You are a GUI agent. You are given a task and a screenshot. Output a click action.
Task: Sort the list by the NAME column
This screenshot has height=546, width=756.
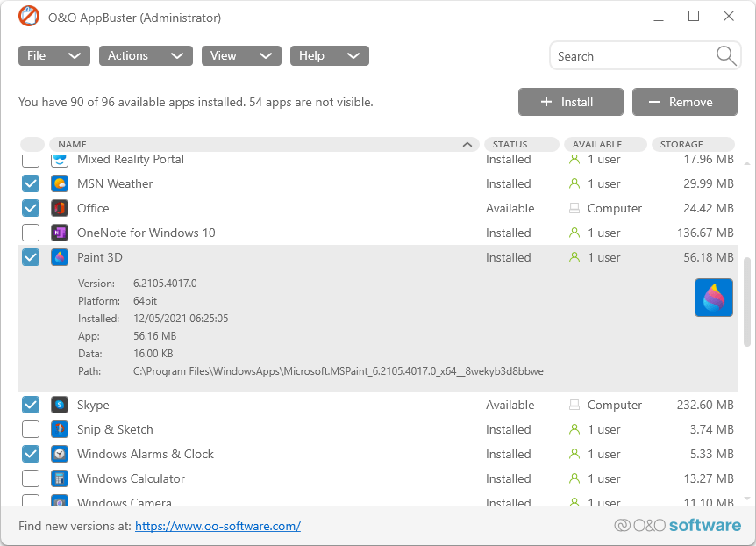pyautogui.click(x=264, y=144)
